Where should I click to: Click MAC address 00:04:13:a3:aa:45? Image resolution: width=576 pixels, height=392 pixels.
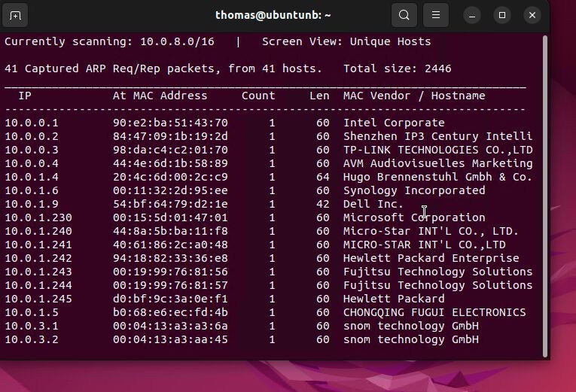170,339
